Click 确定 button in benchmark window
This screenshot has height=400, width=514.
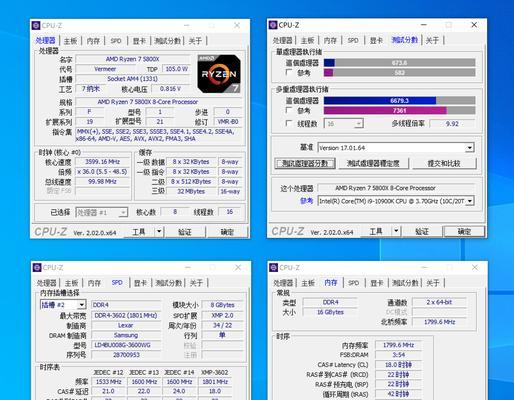pyautogui.click(x=464, y=231)
